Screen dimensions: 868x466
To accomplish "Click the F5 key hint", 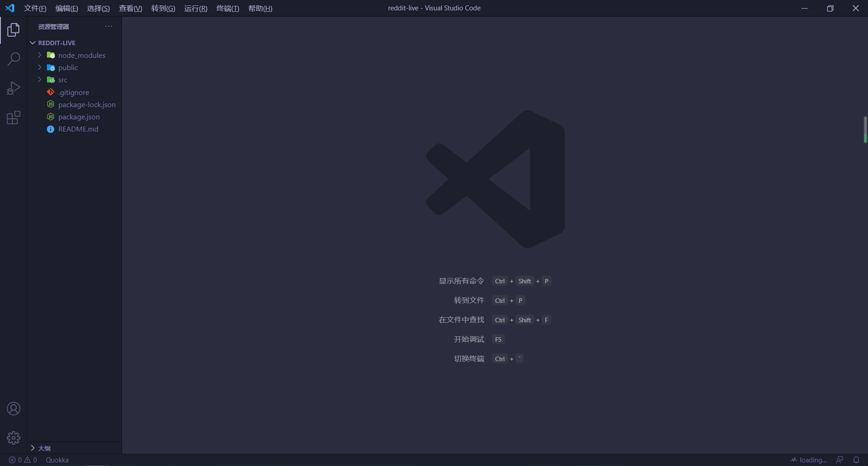I will coord(498,339).
